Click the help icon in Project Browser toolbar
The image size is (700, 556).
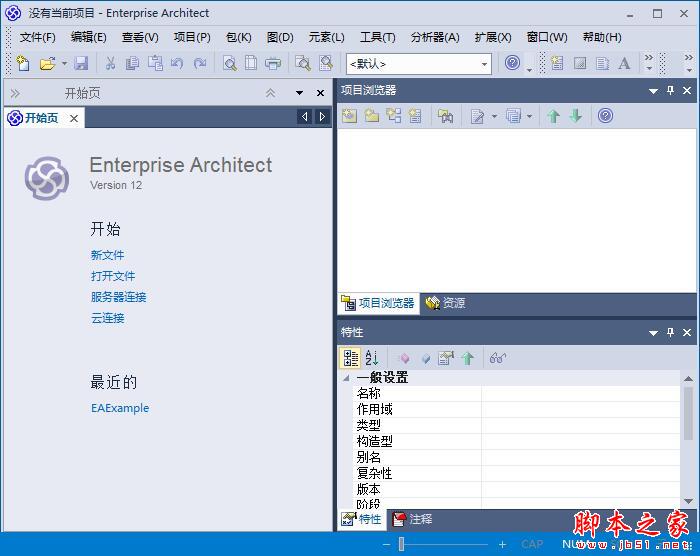[605, 116]
